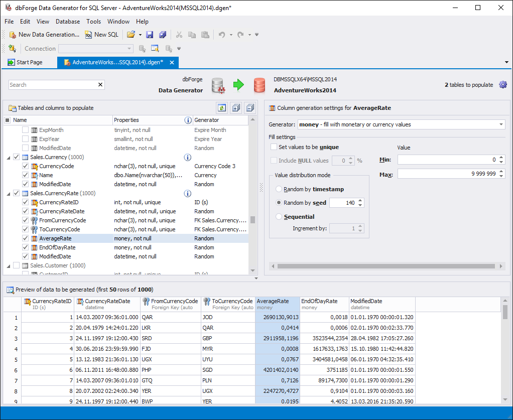This screenshot has width=513, height=420.
Task: Click the Generator column header
Action: tap(220, 120)
